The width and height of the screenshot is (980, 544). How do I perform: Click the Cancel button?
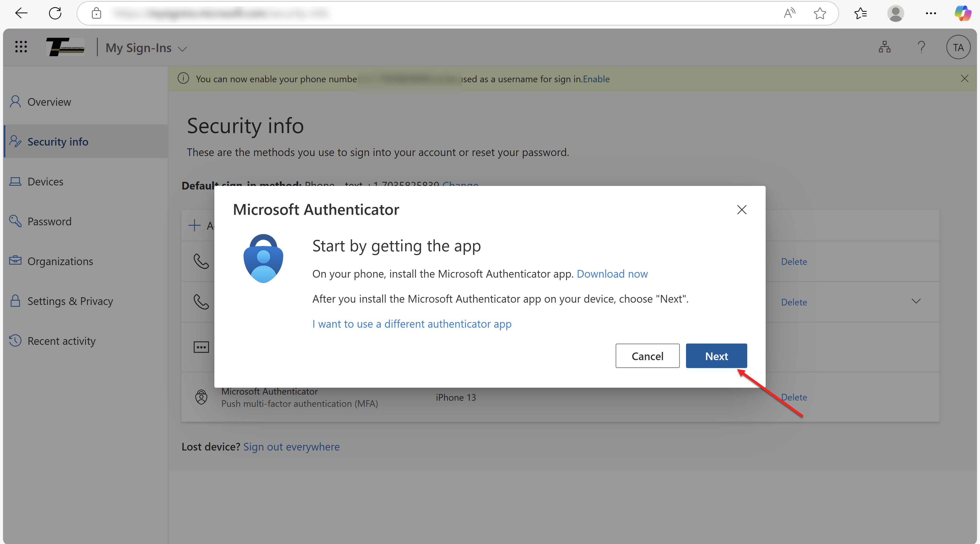pyautogui.click(x=647, y=356)
